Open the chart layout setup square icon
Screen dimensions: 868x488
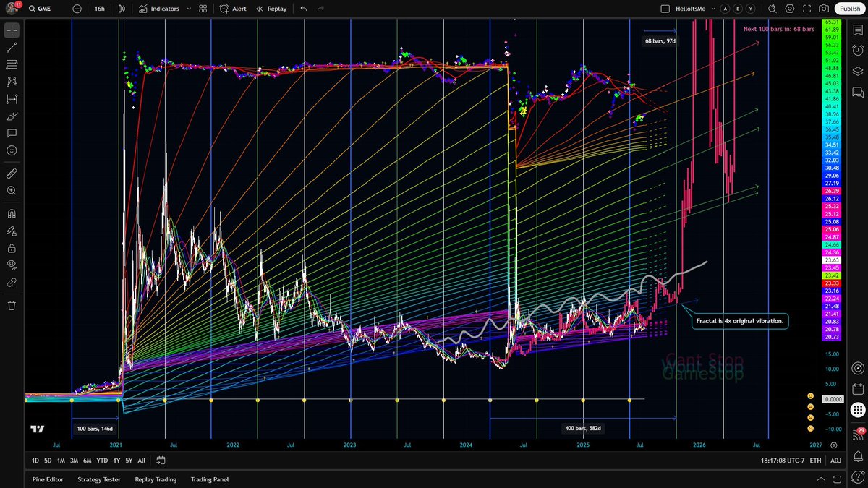coord(665,9)
